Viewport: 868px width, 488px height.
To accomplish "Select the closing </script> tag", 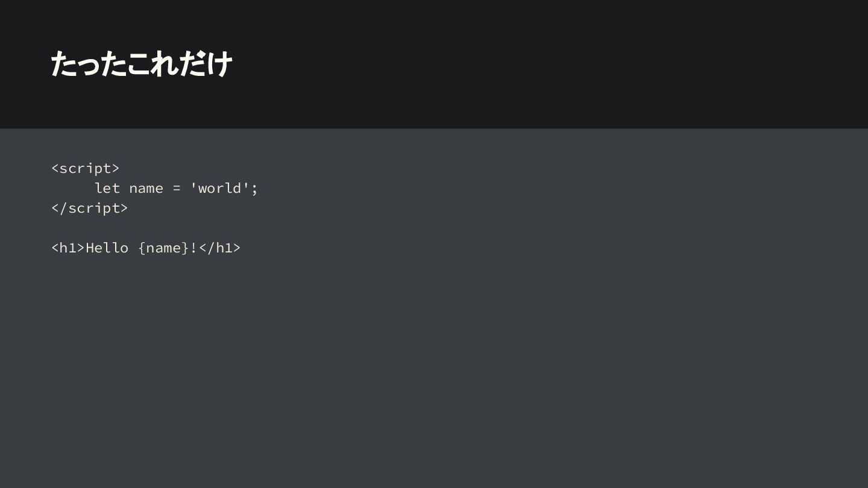I will click(90, 208).
